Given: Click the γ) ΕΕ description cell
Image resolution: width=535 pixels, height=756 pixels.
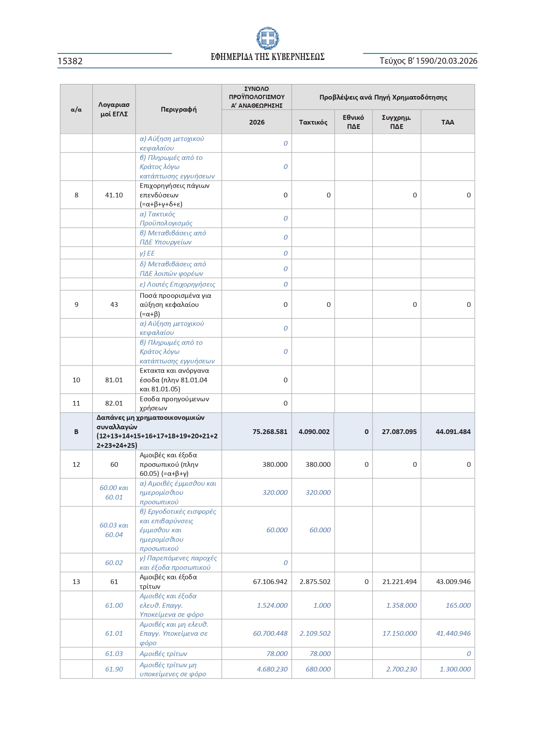Looking at the screenshot, I should click(147, 253).
